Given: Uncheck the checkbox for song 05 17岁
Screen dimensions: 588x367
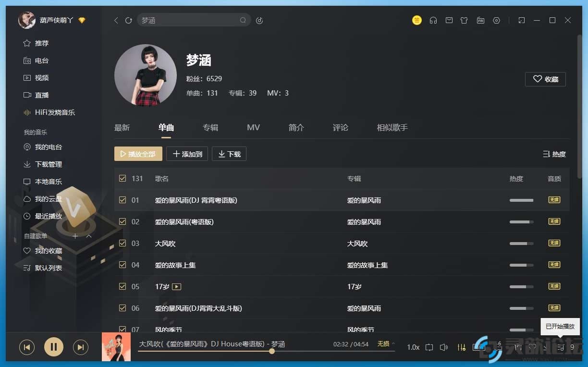Looking at the screenshot, I should 122,286.
